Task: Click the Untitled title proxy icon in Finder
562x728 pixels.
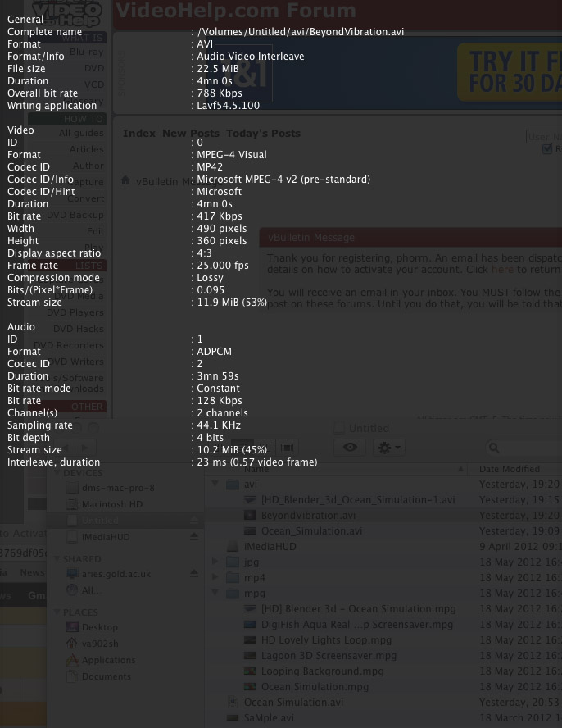Action: pyautogui.click(x=339, y=428)
